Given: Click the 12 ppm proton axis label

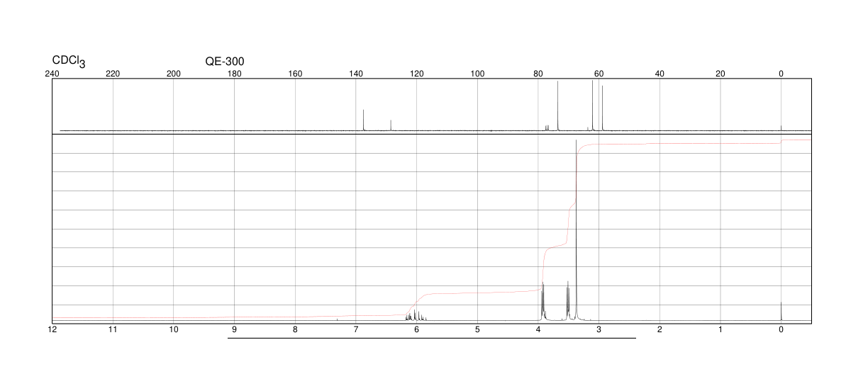Looking at the screenshot, I should 52,330.
